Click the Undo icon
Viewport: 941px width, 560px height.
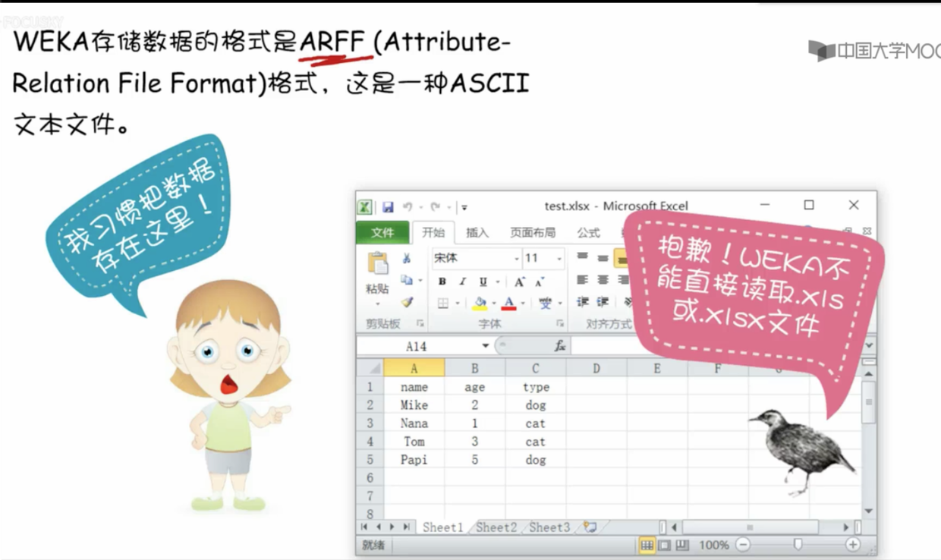[408, 206]
